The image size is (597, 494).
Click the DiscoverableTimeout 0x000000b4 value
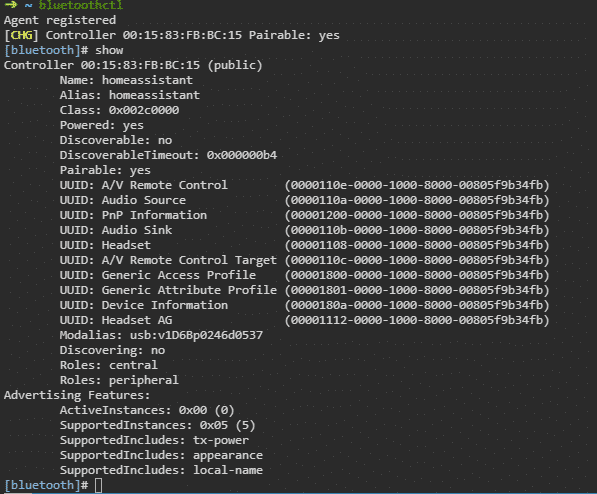point(242,155)
